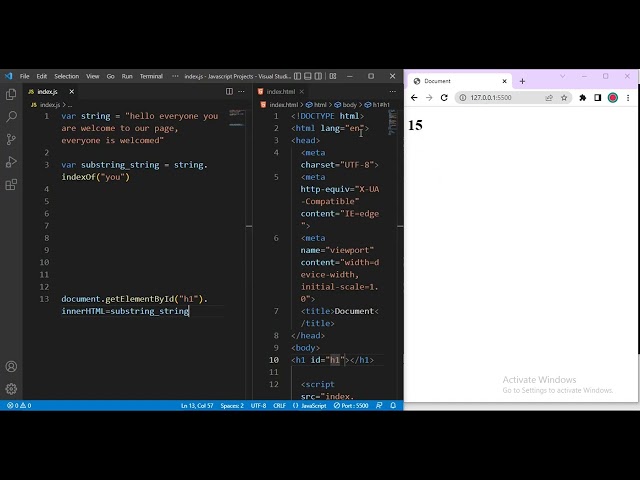The image size is (640, 480).
Task: Switch to the index.js editor tab
Action: coord(46,91)
